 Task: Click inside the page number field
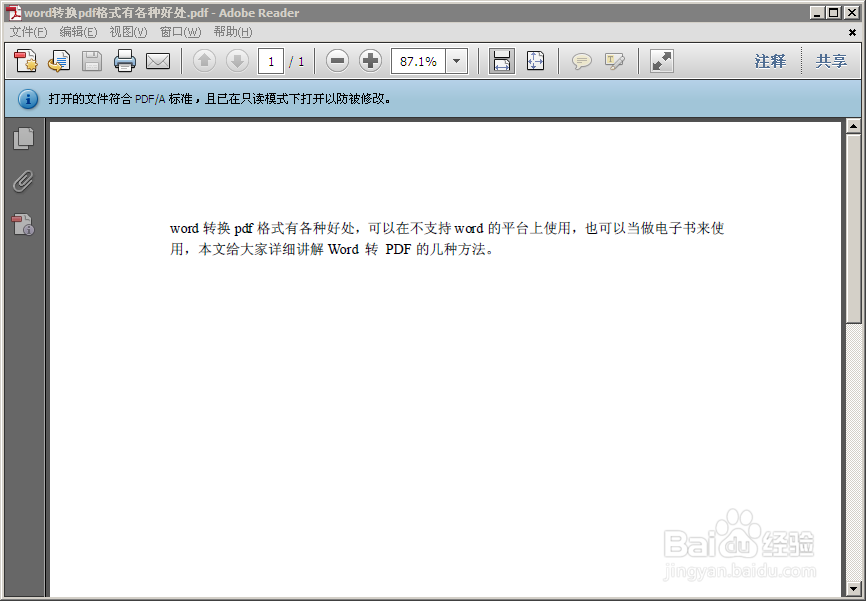271,61
